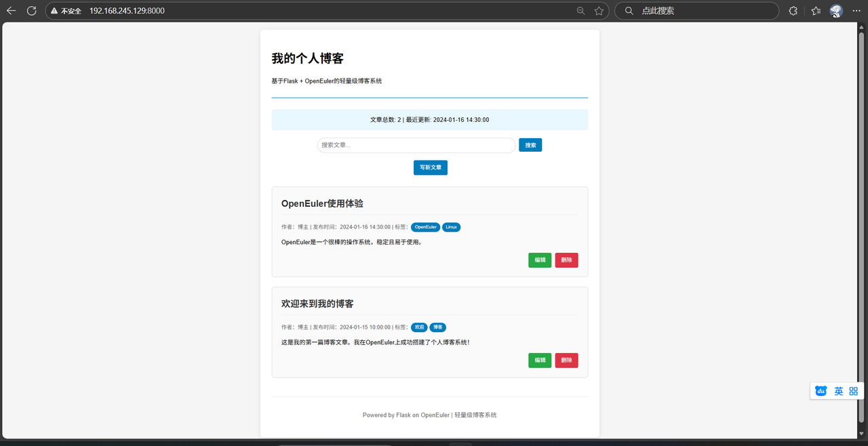Click the 不安全 site security indicator
This screenshot has width=868, height=446.
(x=66, y=11)
